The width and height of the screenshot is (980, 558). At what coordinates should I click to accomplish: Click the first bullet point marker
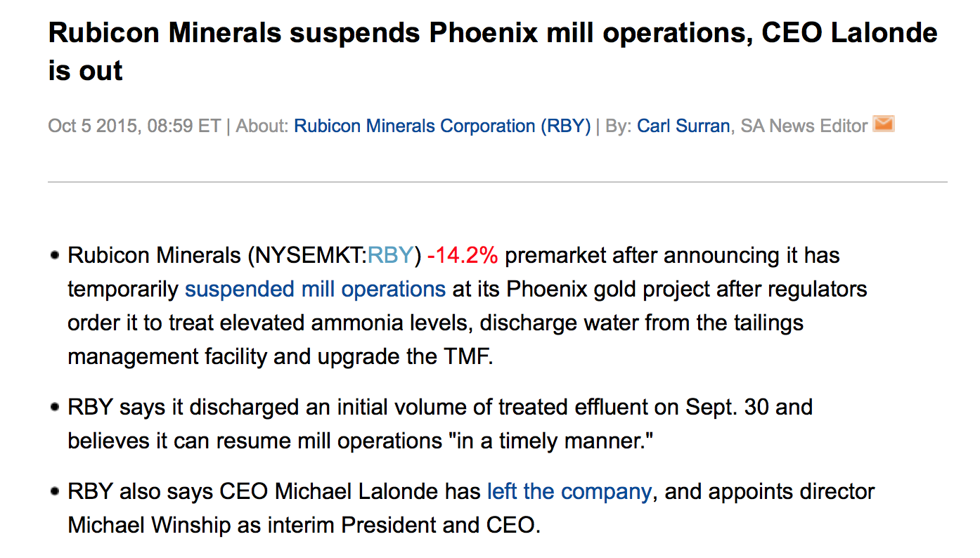[x=55, y=256]
